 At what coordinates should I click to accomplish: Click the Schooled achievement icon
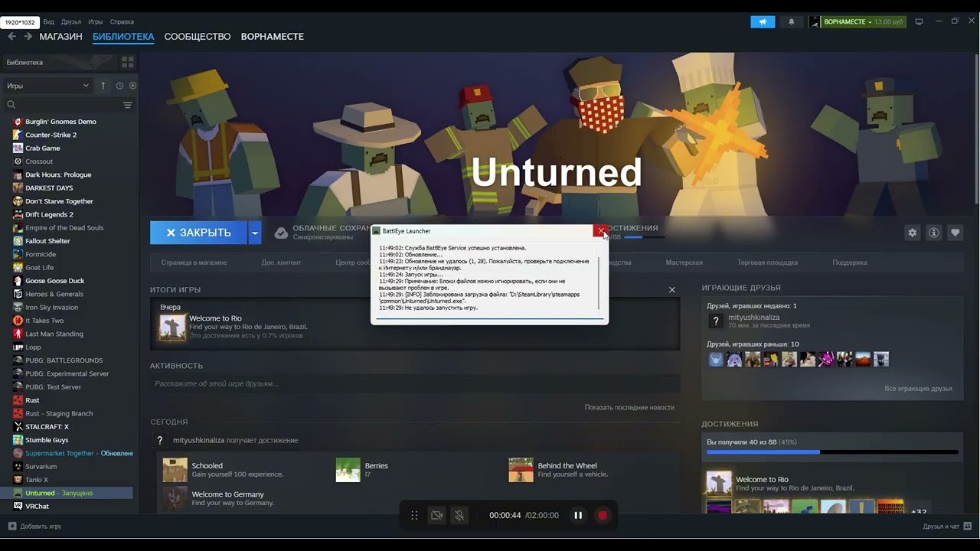[x=175, y=470]
